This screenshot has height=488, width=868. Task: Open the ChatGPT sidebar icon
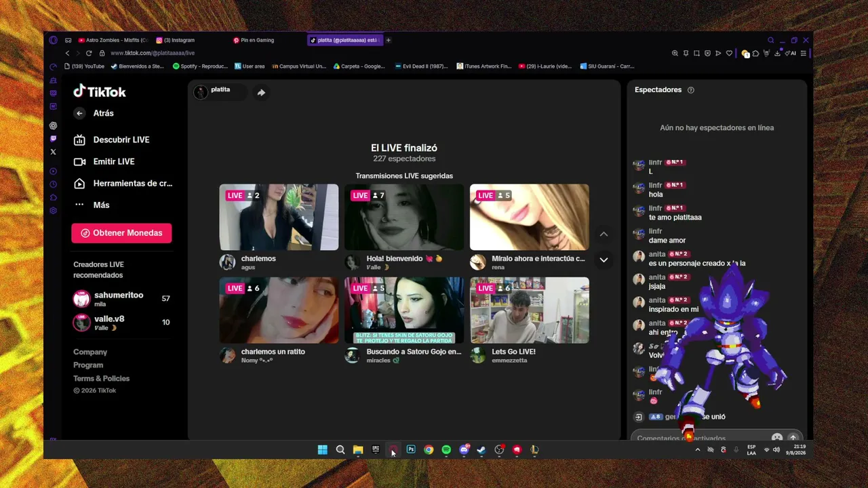tap(53, 125)
